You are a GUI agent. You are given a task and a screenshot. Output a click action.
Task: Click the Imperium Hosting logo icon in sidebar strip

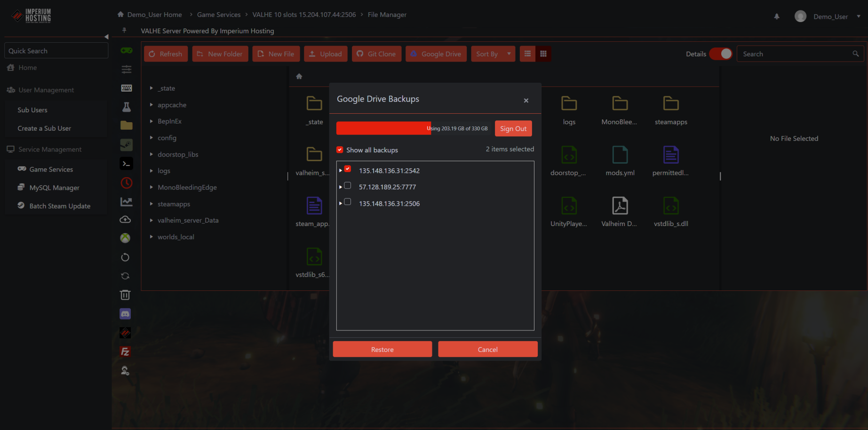pos(125,333)
